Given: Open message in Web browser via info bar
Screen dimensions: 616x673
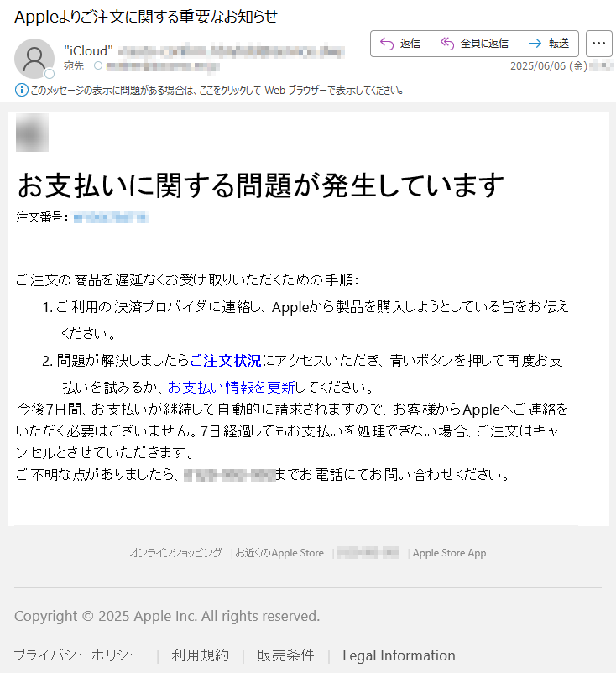Looking at the screenshot, I should click(217, 91).
